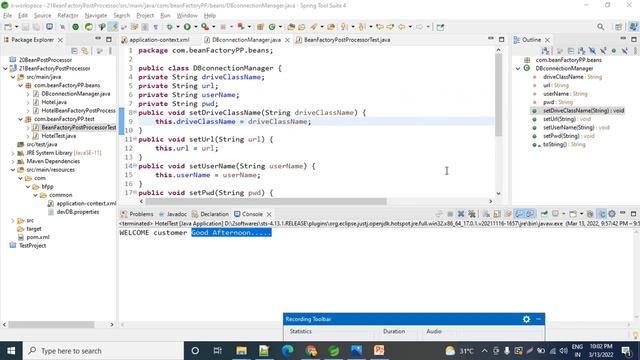This screenshot has height=360, width=640.
Task: Toggle Hide Local Types in Outline
Action: [x=624, y=51]
